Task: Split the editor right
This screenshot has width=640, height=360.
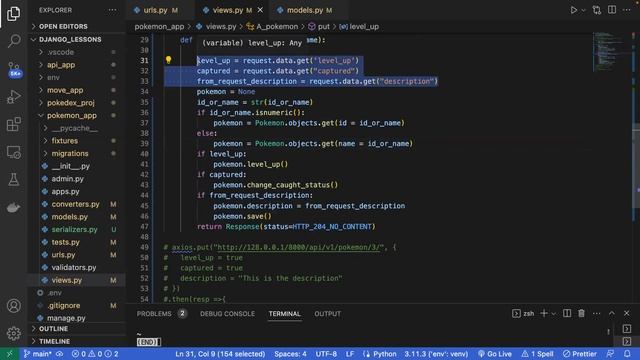Action: (612, 10)
